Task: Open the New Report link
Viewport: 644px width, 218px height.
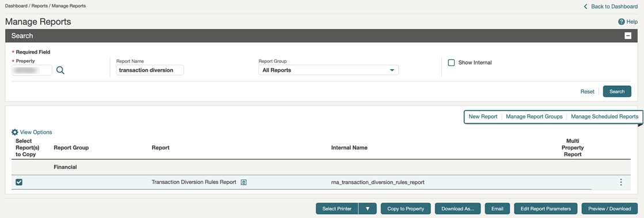Action: (483, 116)
